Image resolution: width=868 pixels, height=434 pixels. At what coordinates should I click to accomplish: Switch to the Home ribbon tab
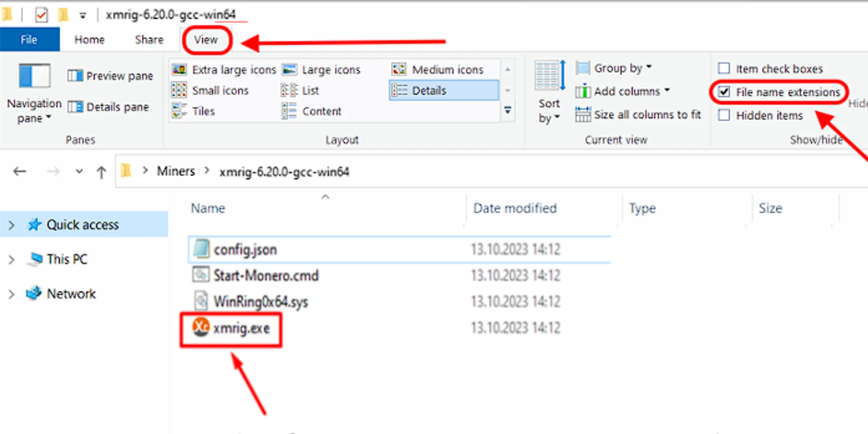(89, 40)
